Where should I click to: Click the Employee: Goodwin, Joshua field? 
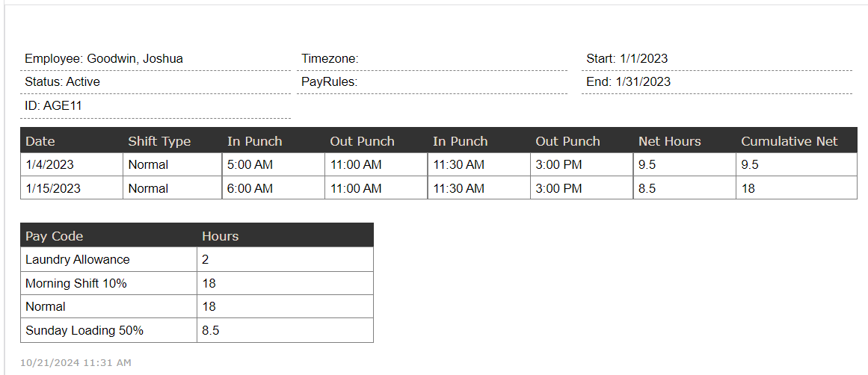tap(156, 59)
